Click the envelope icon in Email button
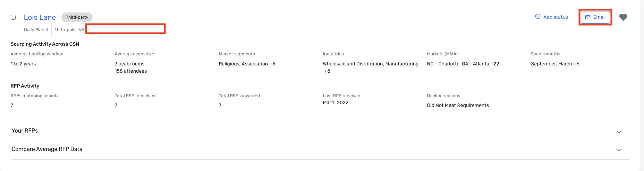Image resolution: width=644 pixels, height=171 pixels. point(588,17)
